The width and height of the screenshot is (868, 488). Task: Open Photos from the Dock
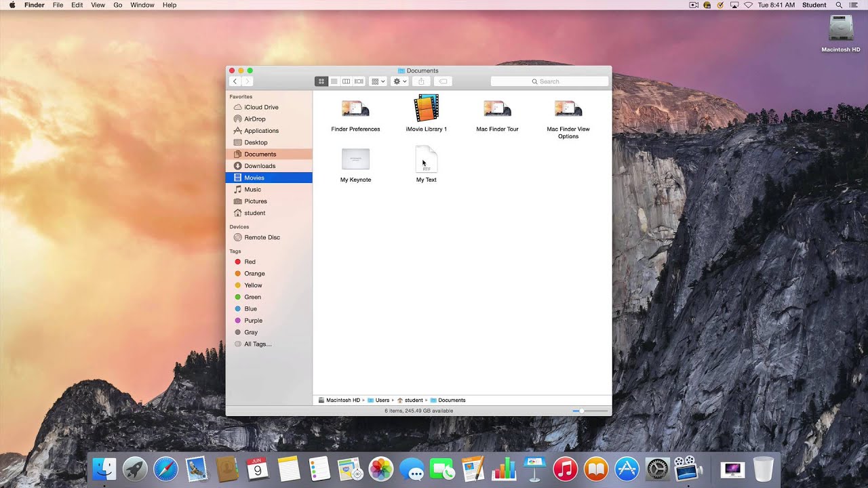[x=381, y=468]
